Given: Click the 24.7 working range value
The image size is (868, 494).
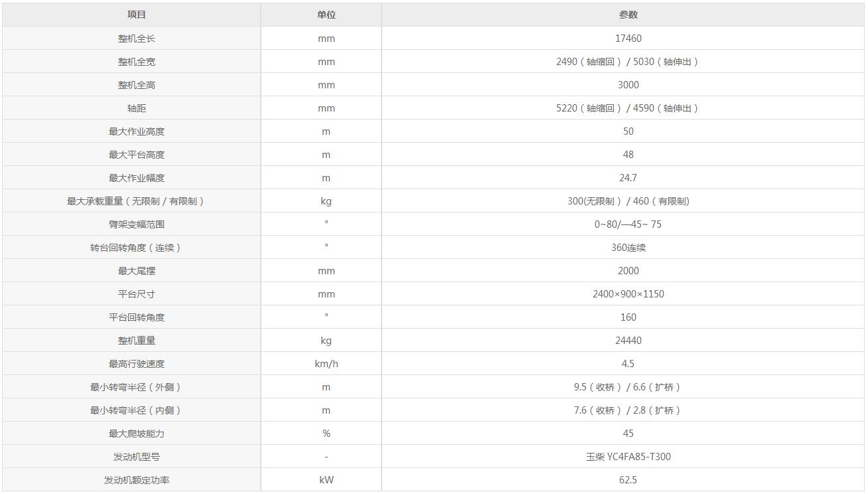Looking at the screenshot, I should [x=628, y=178].
